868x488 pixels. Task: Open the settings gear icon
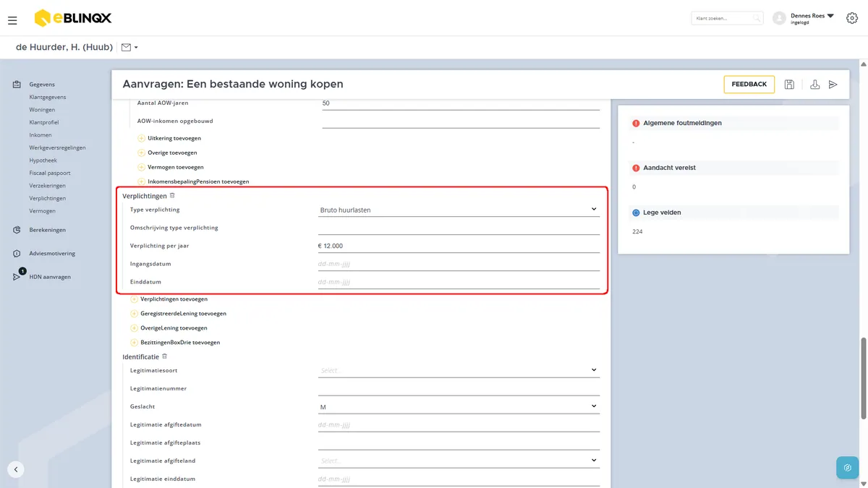851,19
